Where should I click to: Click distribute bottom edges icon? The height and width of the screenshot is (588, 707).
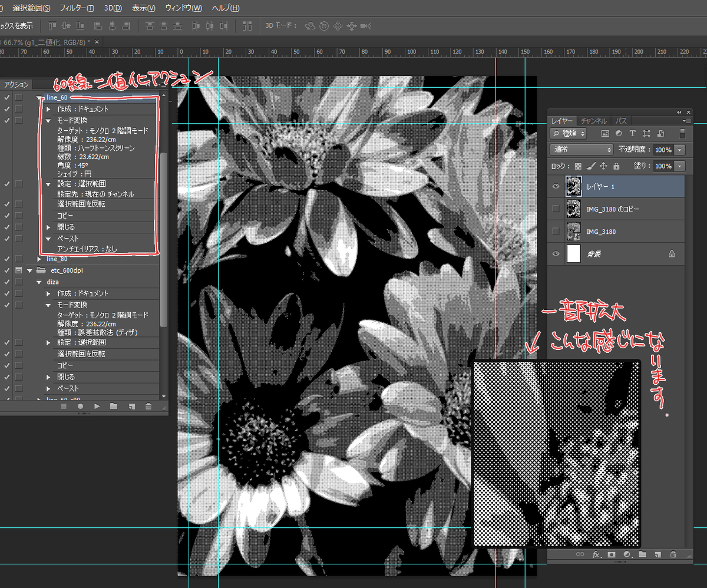177,26
